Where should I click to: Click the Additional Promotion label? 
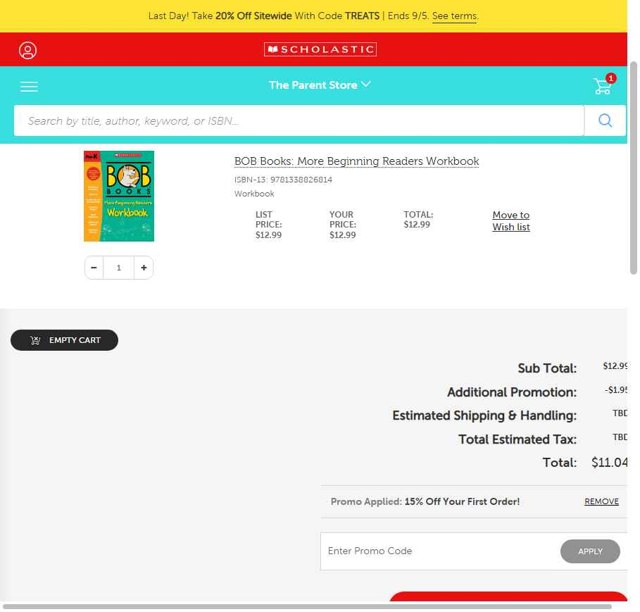(512, 392)
